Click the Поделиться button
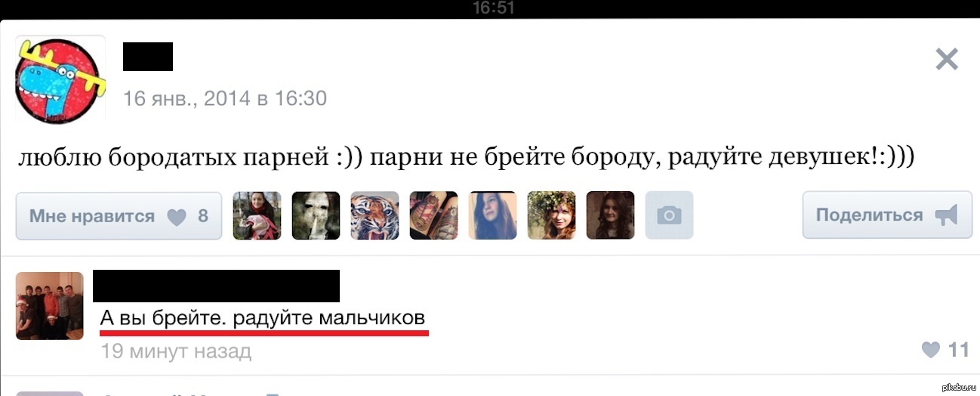The height and width of the screenshot is (396, 980). coord(886,215)
